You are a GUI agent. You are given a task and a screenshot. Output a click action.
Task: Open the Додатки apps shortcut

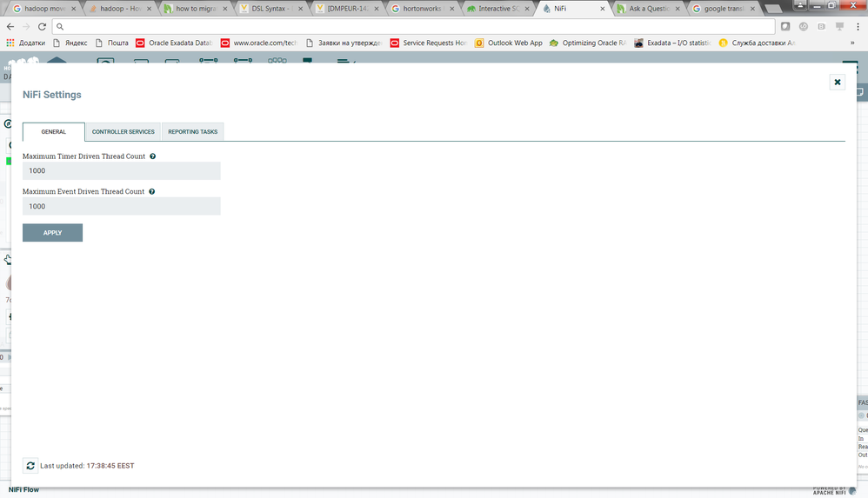pos(25,43)
